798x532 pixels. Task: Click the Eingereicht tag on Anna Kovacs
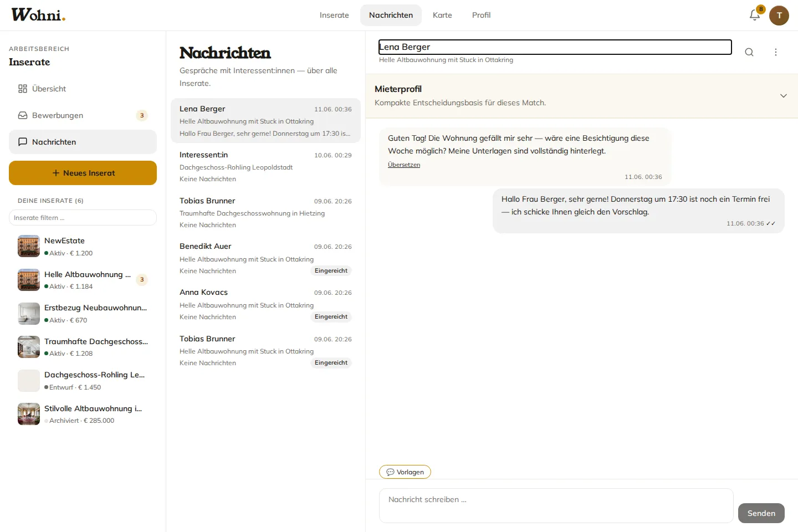tap(331, 317)
